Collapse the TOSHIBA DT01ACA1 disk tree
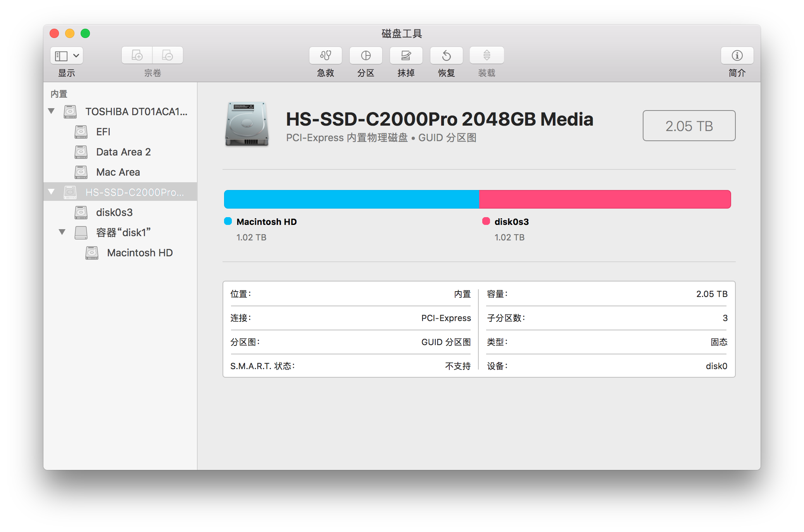This screenshot has width=804, height=532. click(x=51, y=111)
